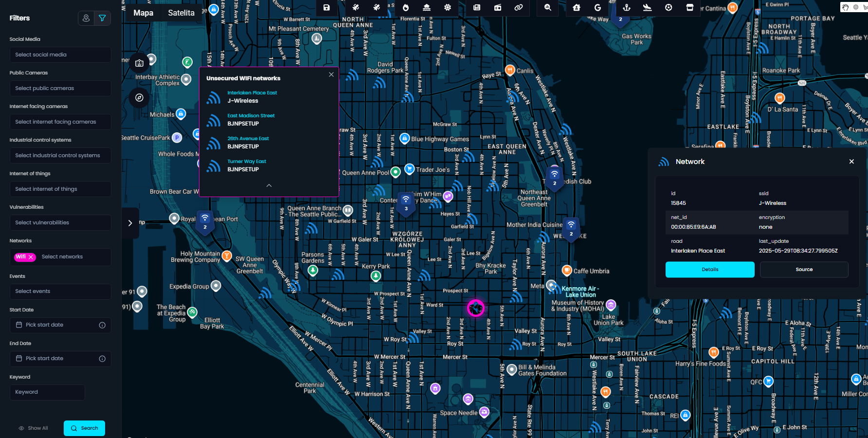Select the Interlaken Place East J-Wireless network
The height and width of the screenshot is (438, 868).
(x=269, y=97)
